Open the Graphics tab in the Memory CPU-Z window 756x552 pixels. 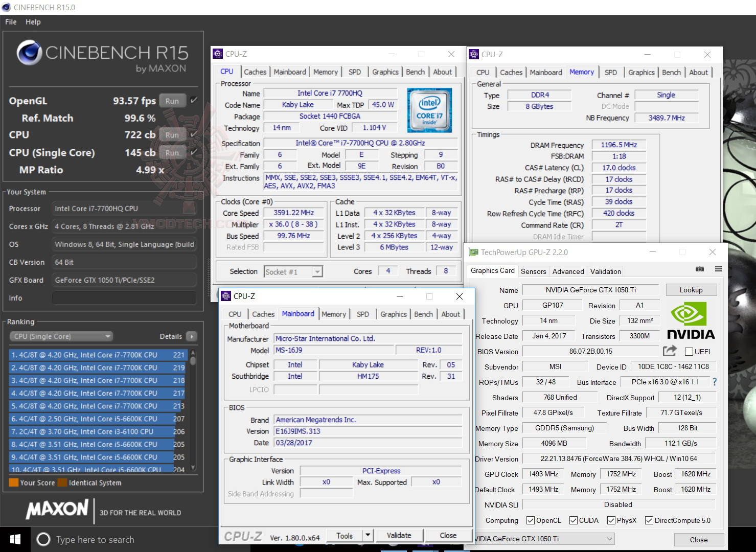tap(642, 73)
